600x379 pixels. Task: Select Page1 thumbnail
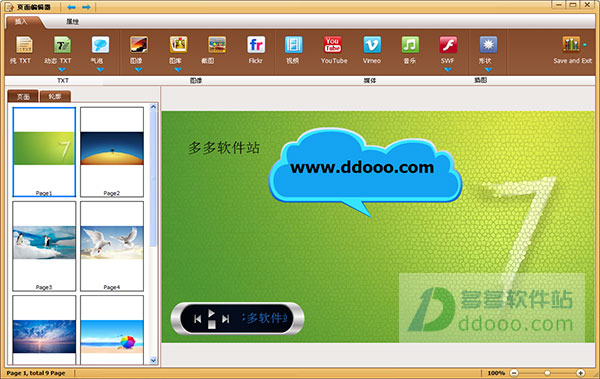(x=44, y=152)
